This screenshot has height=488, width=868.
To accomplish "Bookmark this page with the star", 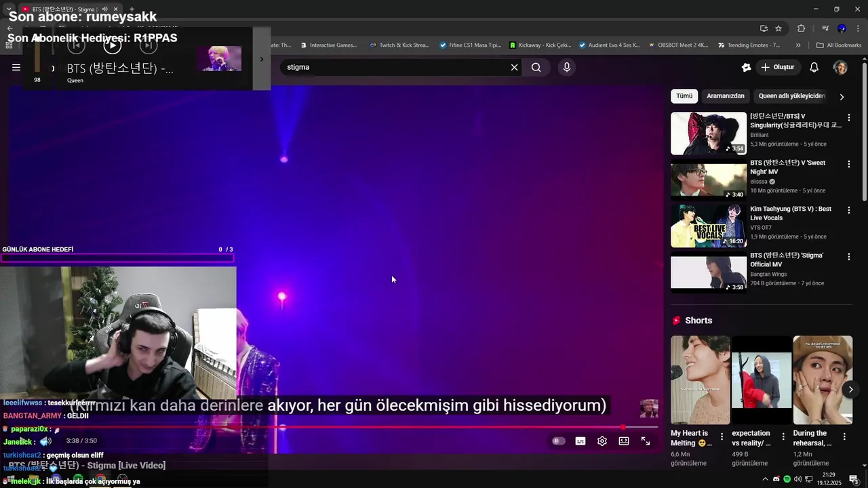I will [x=778, y=28].
